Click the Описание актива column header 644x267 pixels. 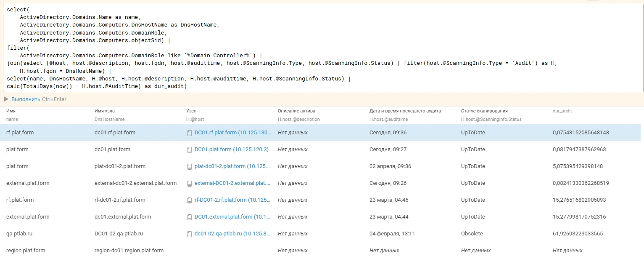coord(296,111)
